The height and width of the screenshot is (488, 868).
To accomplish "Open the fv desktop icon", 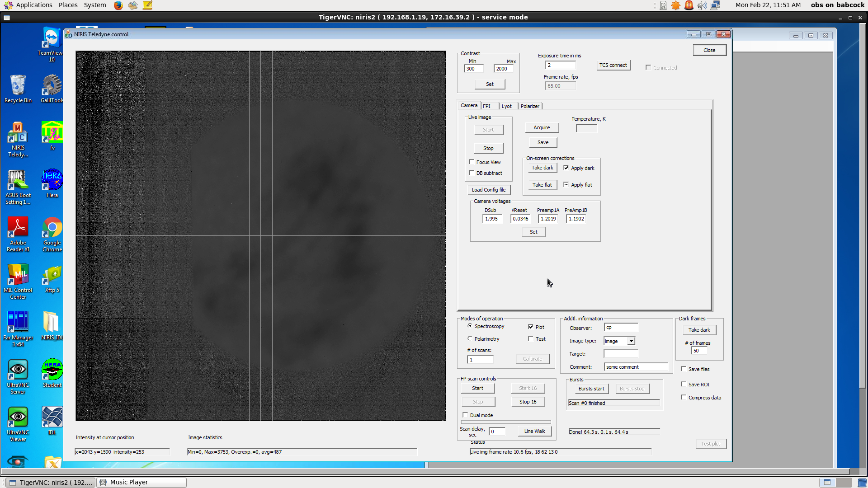I will click(x=52, y=136).
